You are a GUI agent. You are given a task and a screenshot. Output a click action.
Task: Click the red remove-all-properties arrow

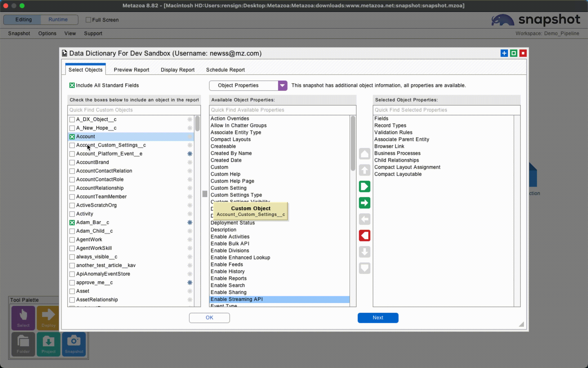click(x=364, y=235)
